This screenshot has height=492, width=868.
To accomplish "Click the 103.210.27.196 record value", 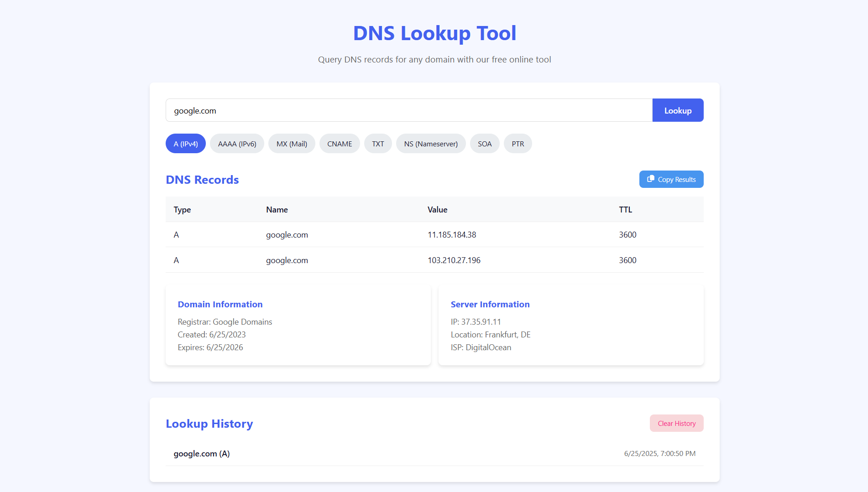I will click(x=454, y=260).
